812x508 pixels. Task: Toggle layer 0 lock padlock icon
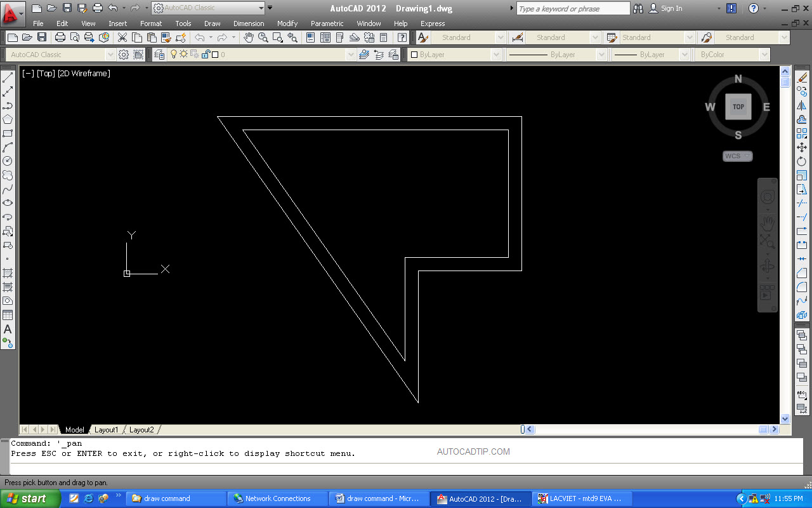pos(205,55)
